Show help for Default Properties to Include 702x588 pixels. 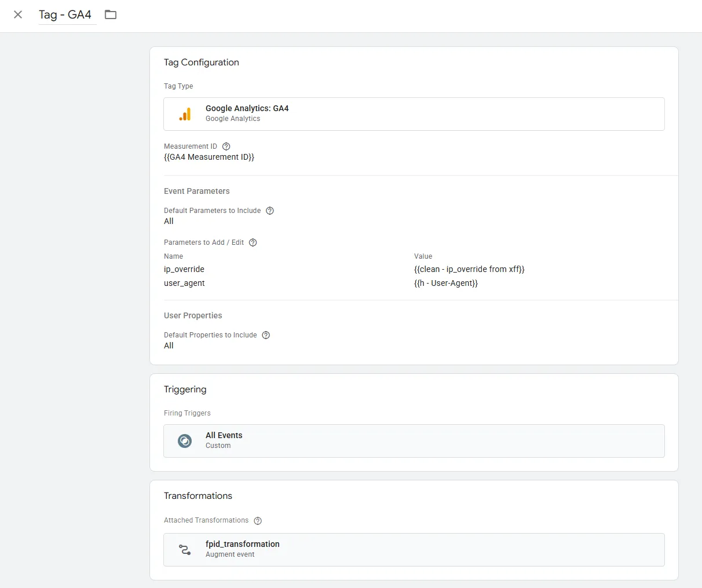point(266,335)
